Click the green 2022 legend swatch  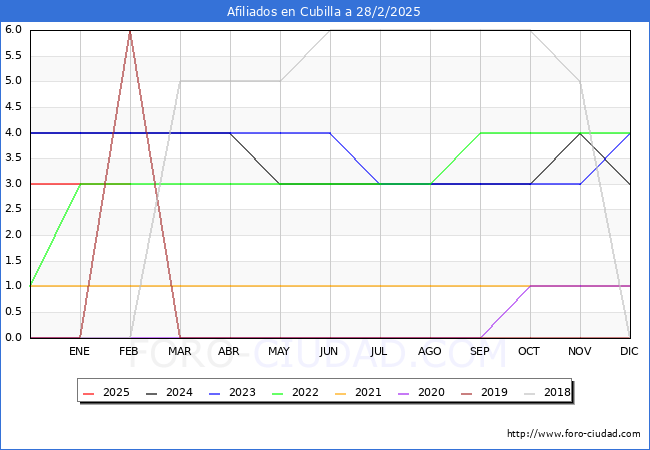coord(277,393)
